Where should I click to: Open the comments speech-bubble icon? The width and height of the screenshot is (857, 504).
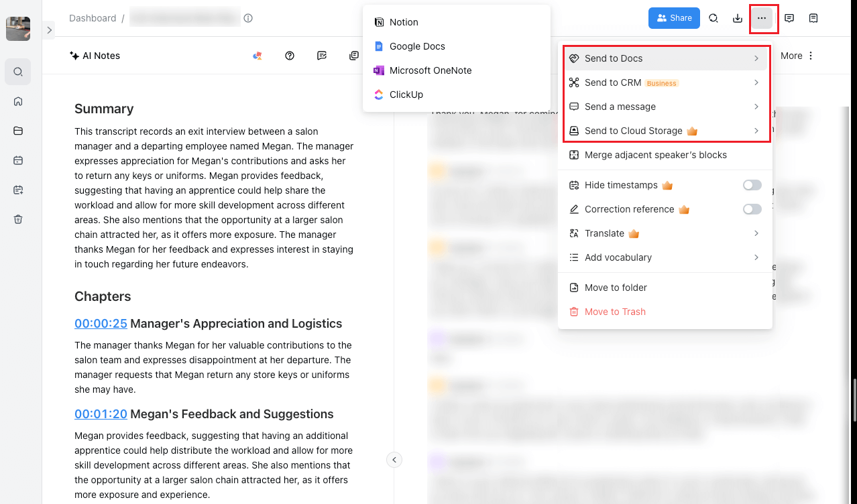click(789, 18)
